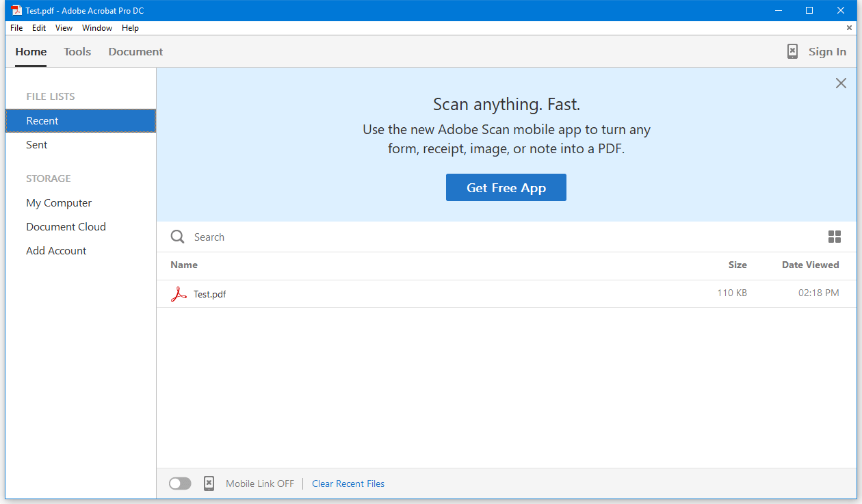Viewport: 862px width, 504px height.
Task: Maximize the Acrobat window
Action: pyautogui.click(x=809, y=10)
